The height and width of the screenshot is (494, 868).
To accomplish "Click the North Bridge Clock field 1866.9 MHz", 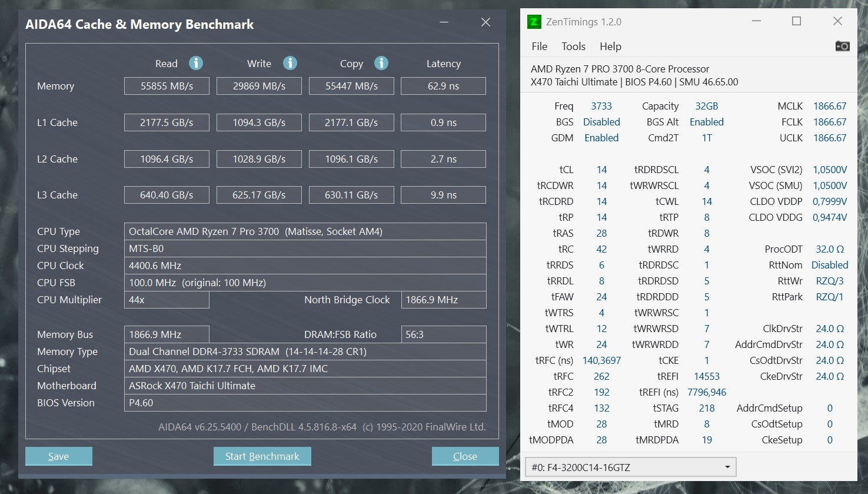I will coord(443,300).
